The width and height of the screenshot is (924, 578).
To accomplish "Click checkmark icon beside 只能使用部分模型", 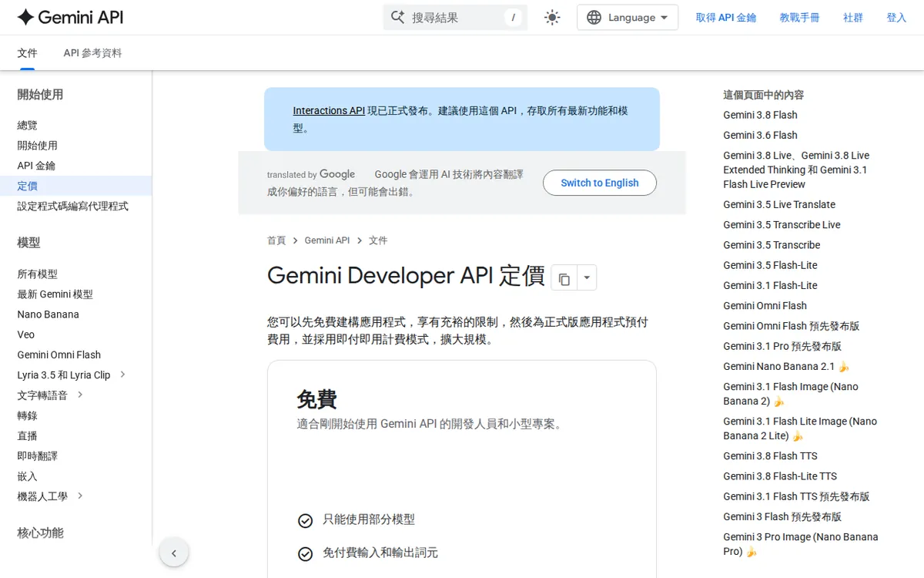I will (305, 520).
